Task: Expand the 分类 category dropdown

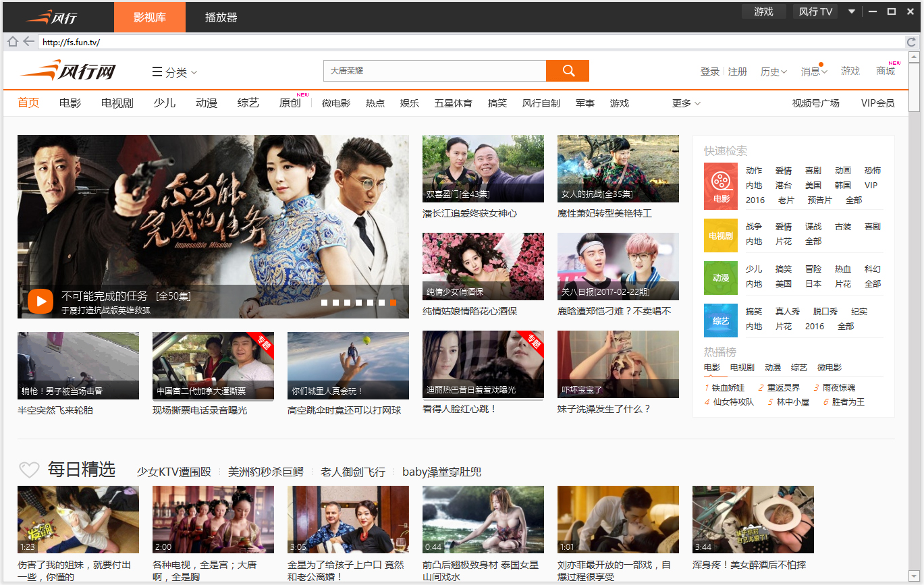Action: click(x=174, y=72)
